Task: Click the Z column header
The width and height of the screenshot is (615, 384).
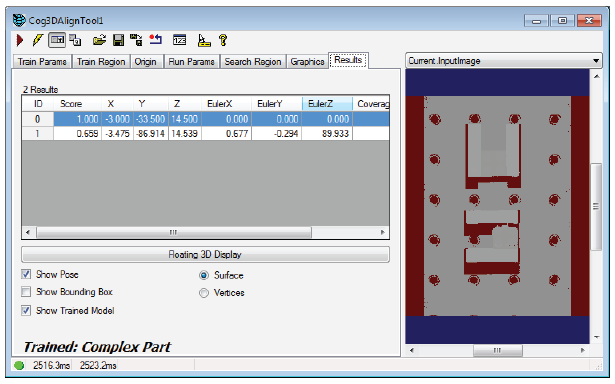Action: coord(184,104)
